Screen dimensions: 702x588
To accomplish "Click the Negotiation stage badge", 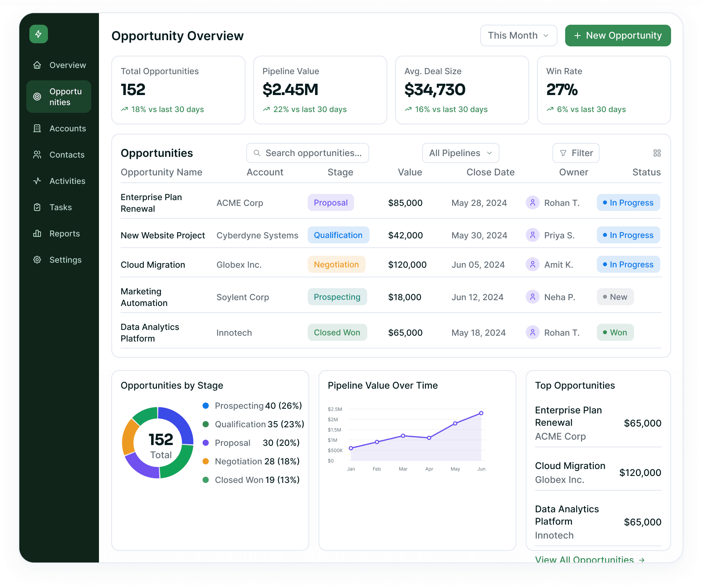I will pos(336,264).
